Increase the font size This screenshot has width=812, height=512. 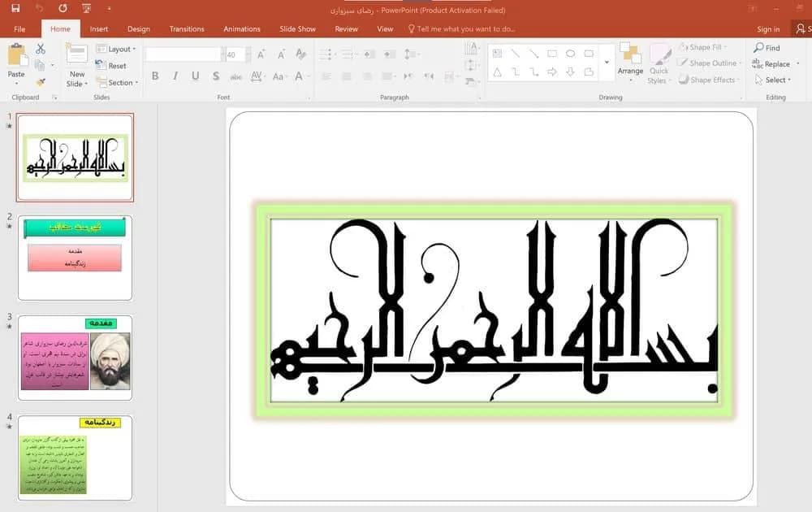[261, 54]
